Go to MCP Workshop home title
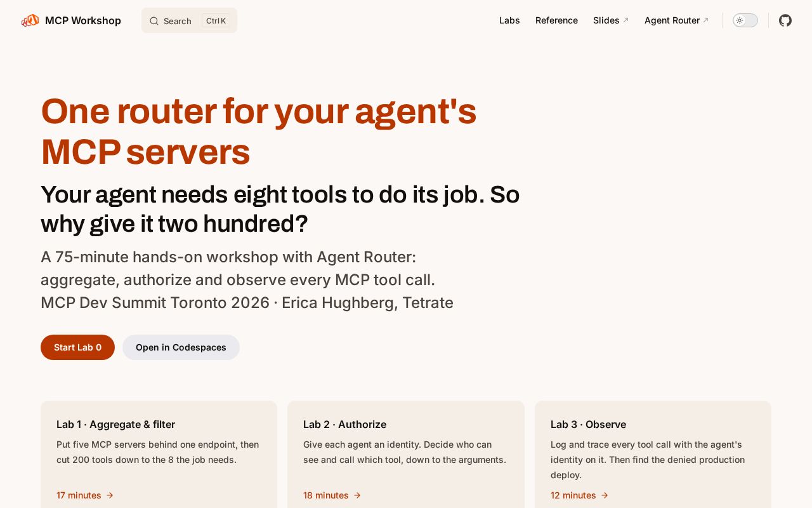812x508 pixels. click(83, 20)
